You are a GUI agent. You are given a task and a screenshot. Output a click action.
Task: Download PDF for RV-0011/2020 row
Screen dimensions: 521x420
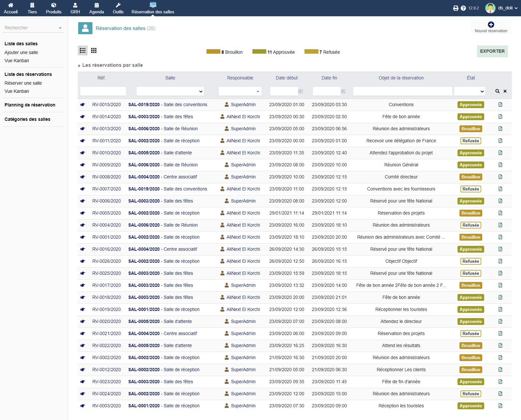point(500,141)
